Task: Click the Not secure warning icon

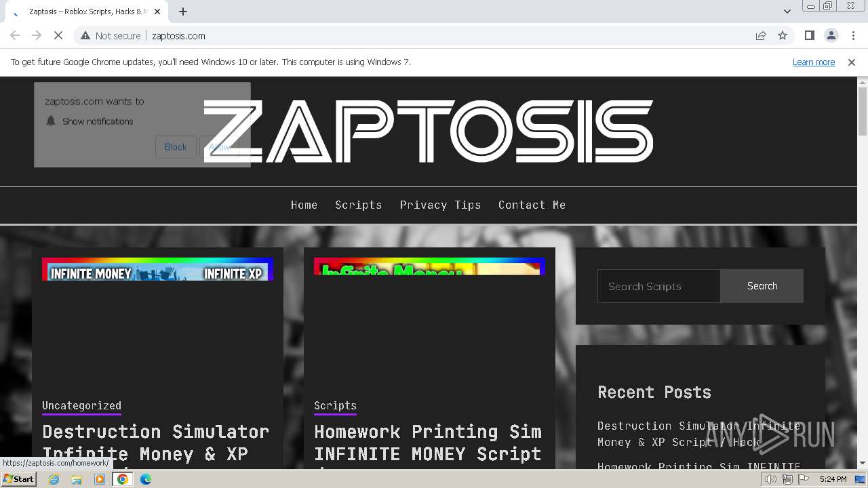Action: point(85,36)
